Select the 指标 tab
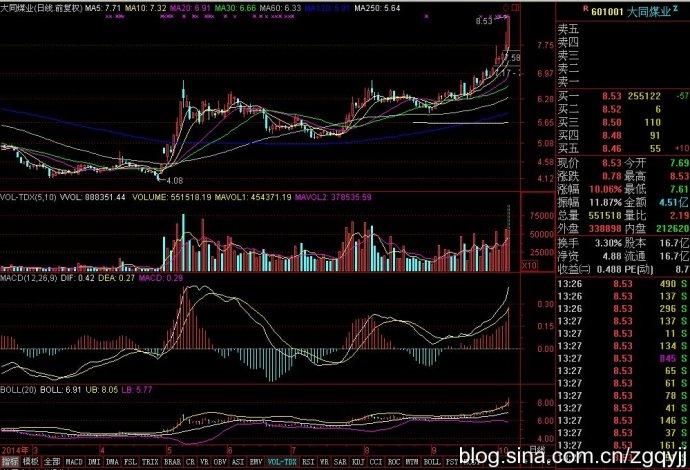Viewport: 690px width, 470px height. (x=11, y=462)
